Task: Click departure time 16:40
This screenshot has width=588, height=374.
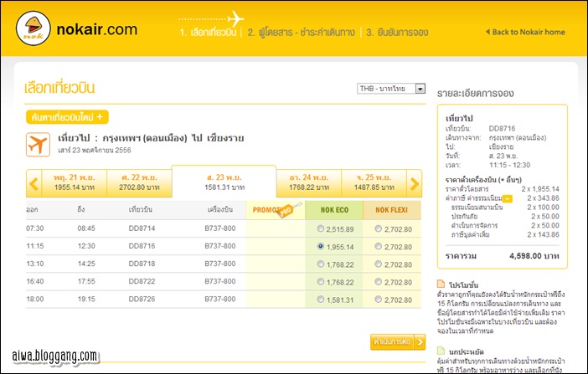Action: coord(35,281)
